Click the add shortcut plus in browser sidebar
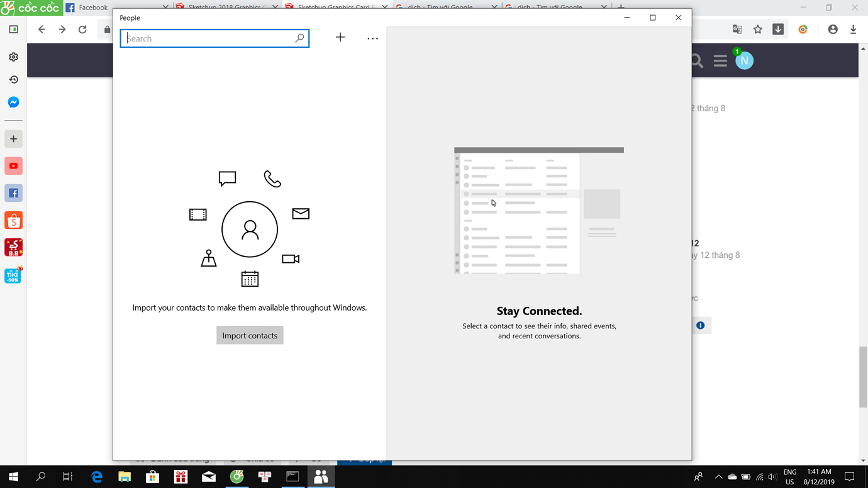868x488 pixels. (13, 139)
